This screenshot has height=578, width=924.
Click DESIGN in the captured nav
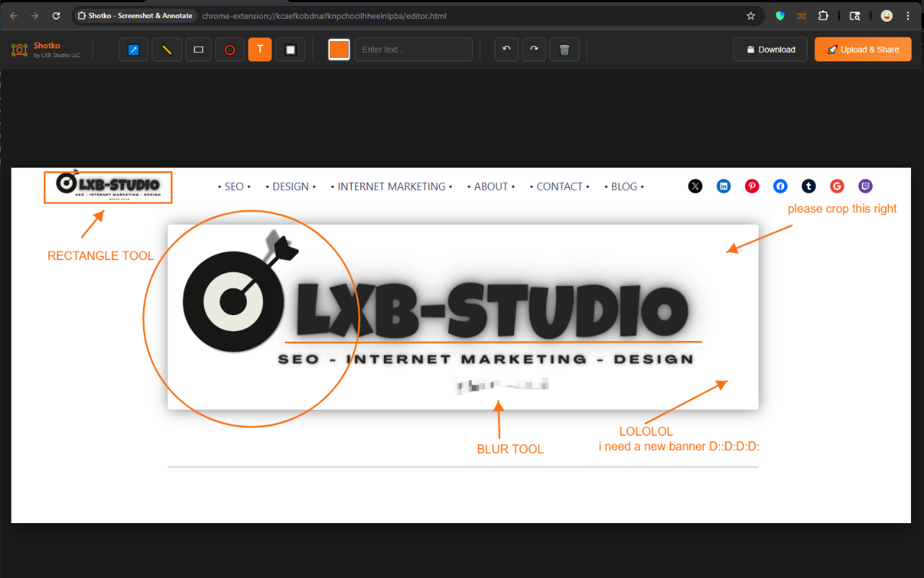tap(291, 186)
